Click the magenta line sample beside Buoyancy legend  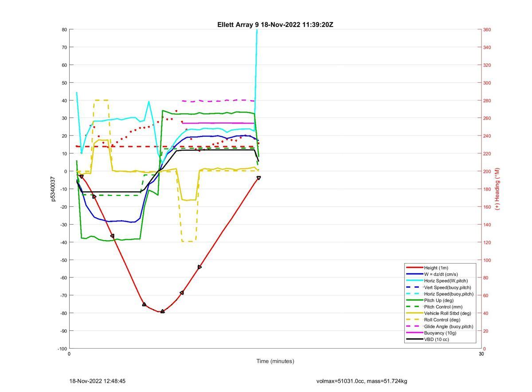pos(415,333)
